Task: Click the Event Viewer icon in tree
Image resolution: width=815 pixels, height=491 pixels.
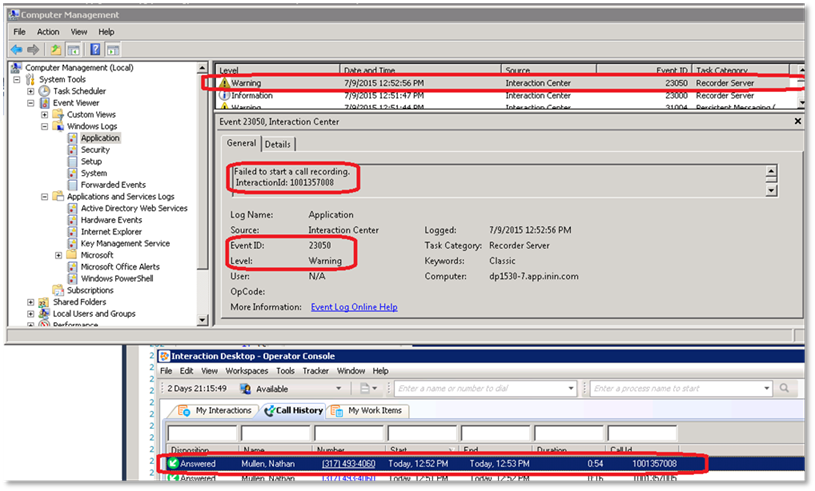Action: [x=44, y=103]
